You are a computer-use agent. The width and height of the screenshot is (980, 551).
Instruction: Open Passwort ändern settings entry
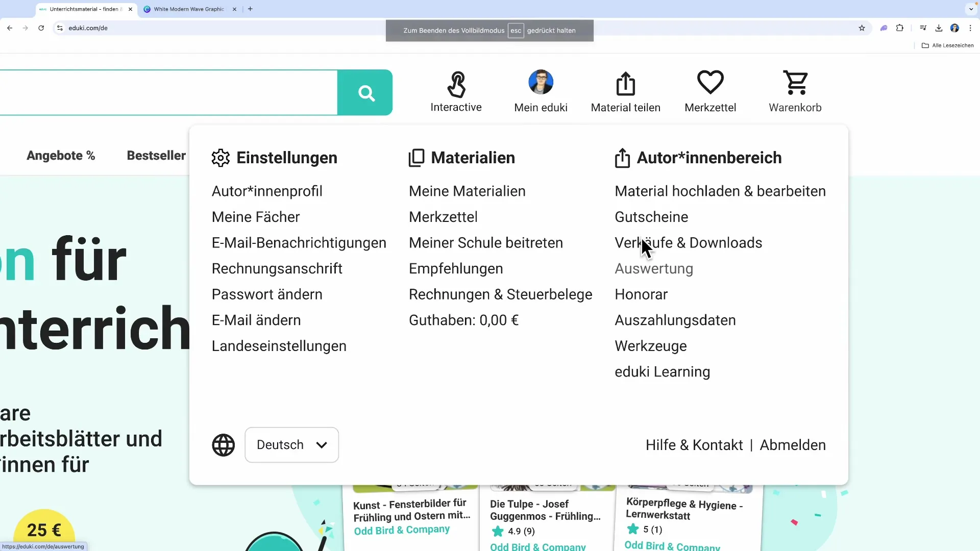(267, 294)
